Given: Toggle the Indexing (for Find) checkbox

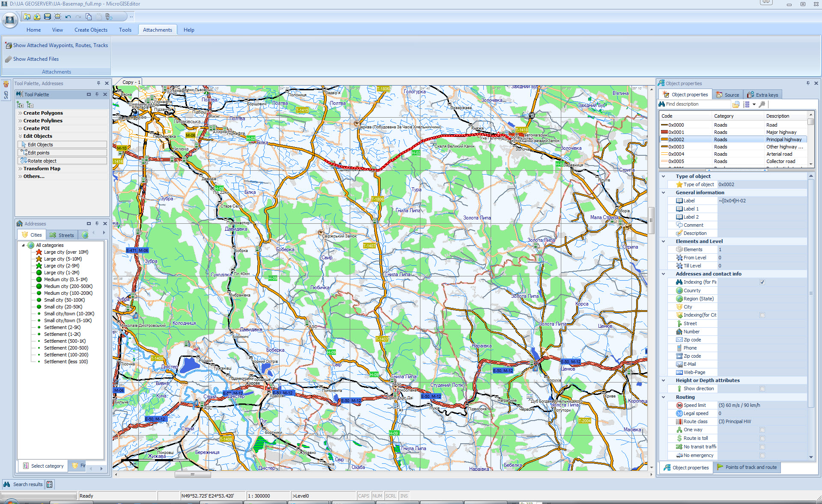Looking at the screenshot, I should [762, 282].
